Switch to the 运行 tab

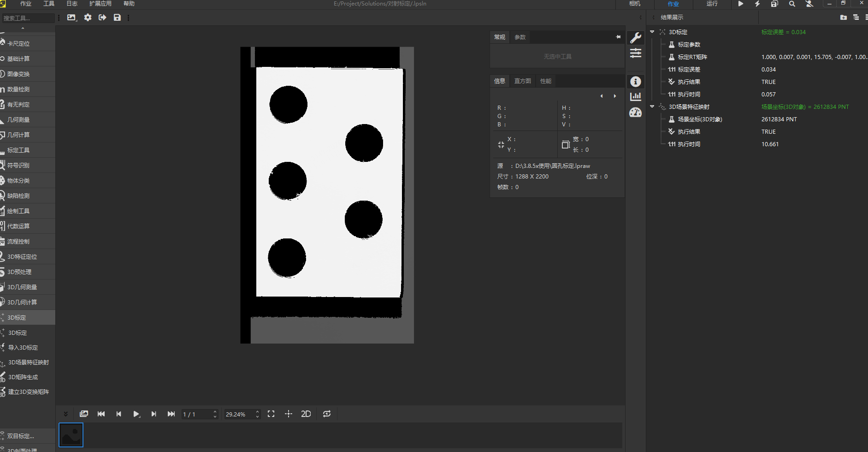(x=712, y=4)
